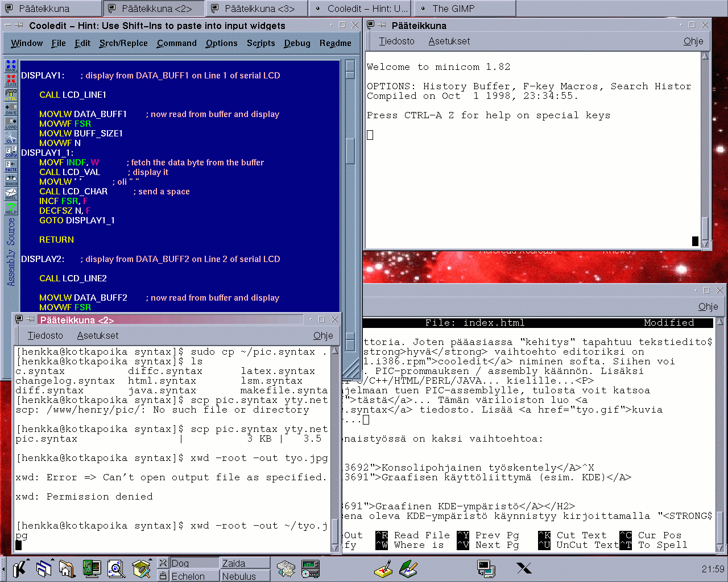This screenshot has height=582, width=728.
Task: Switch to virtual desktop Nebulus
Action: 245,576
